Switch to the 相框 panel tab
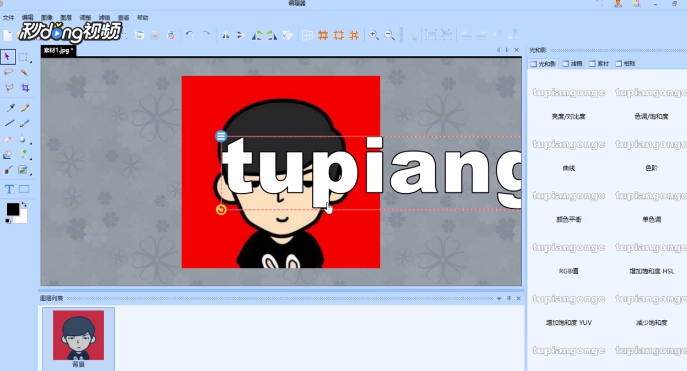The height and width of the screenshot is (371, 687). coord(625,64)
